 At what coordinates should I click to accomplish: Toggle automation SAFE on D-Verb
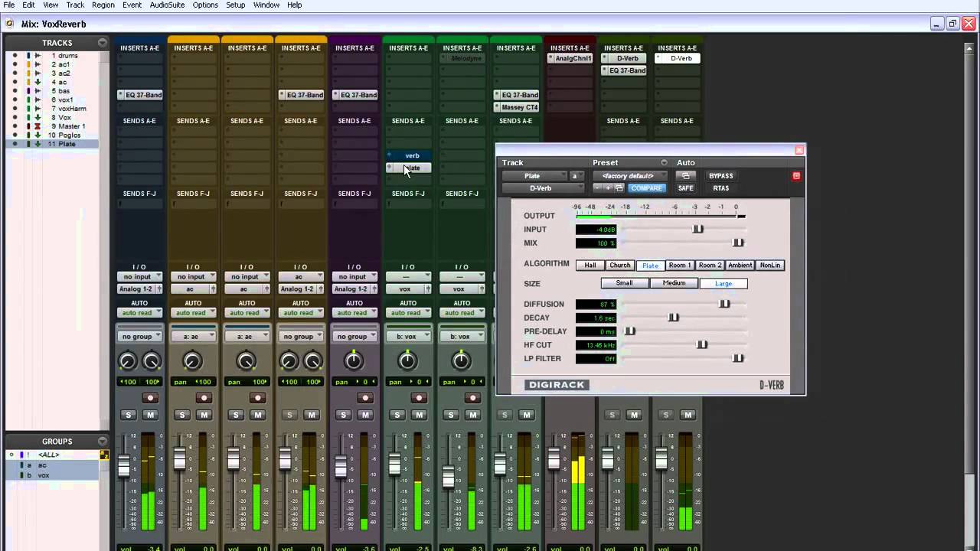[686, 188]
